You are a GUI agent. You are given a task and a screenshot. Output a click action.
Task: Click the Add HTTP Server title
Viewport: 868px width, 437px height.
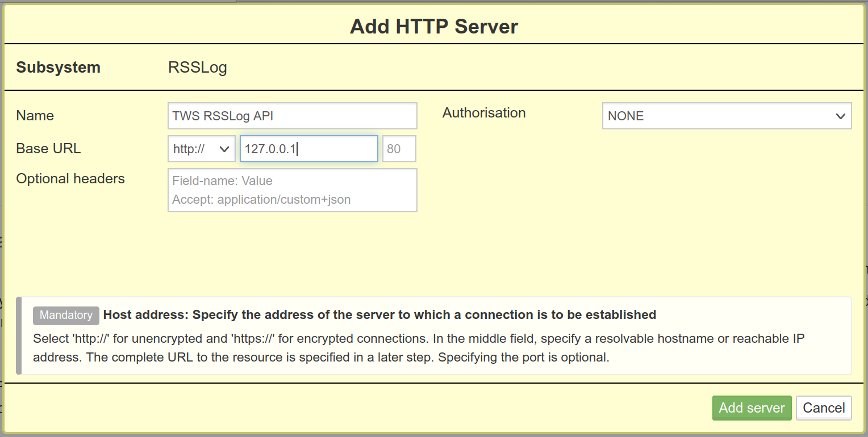tap(434, 26)
